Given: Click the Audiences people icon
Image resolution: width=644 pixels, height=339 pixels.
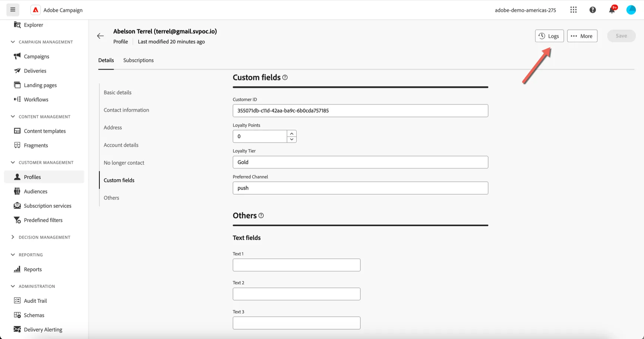Looking at the screenshot, I should click(17, 191).
